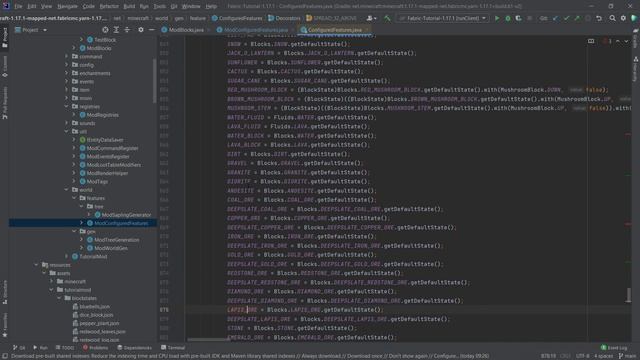
Task: Collapse the registries folder
Action: coord(67,106)
